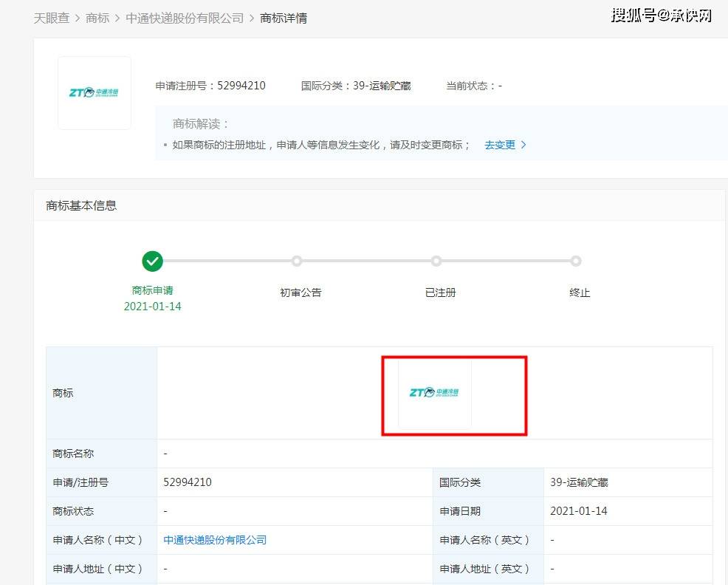
Task: Click the 初审公告 progress step circle
Action: tap(297, 261)
